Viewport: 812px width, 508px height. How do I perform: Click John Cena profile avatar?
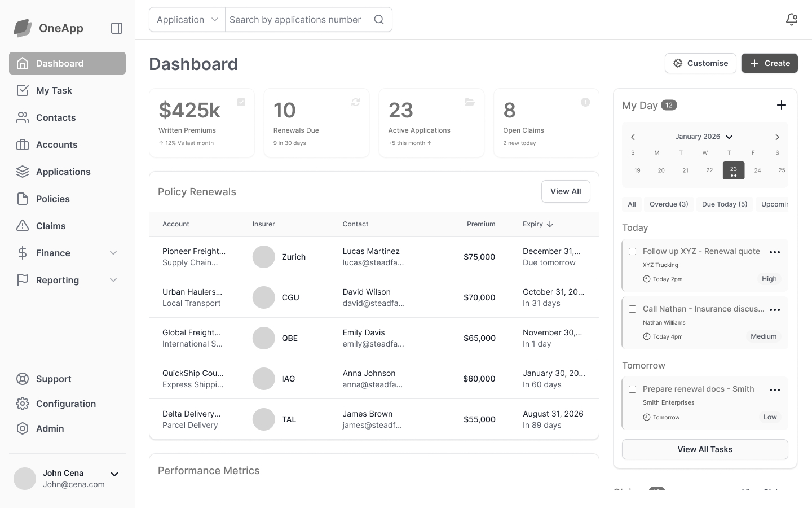(x=25, y=479)
